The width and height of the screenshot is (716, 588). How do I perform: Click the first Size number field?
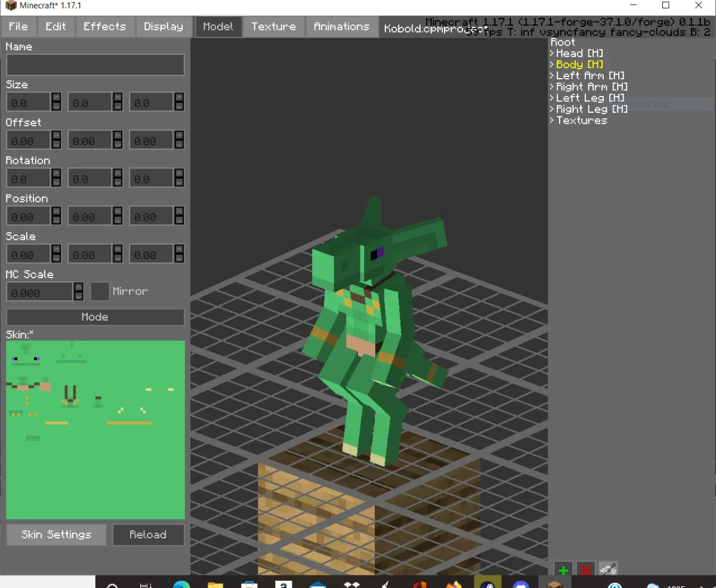(x=29, y=102)
